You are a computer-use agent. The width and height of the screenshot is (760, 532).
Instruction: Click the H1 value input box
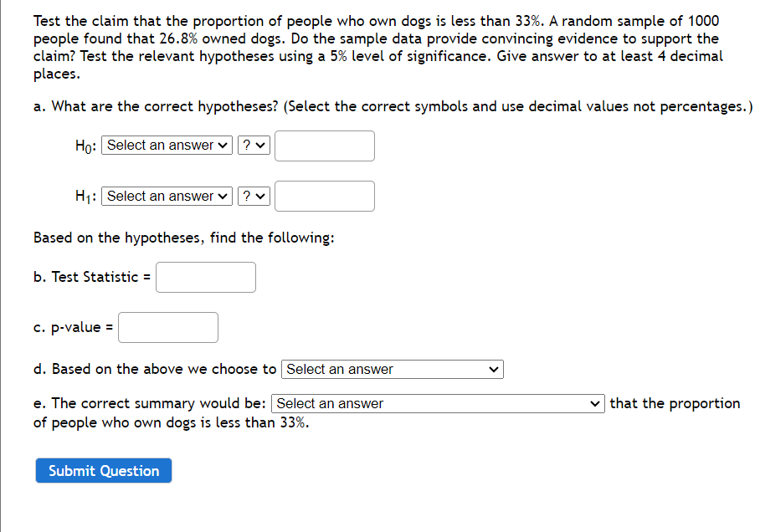click(325, 196)
